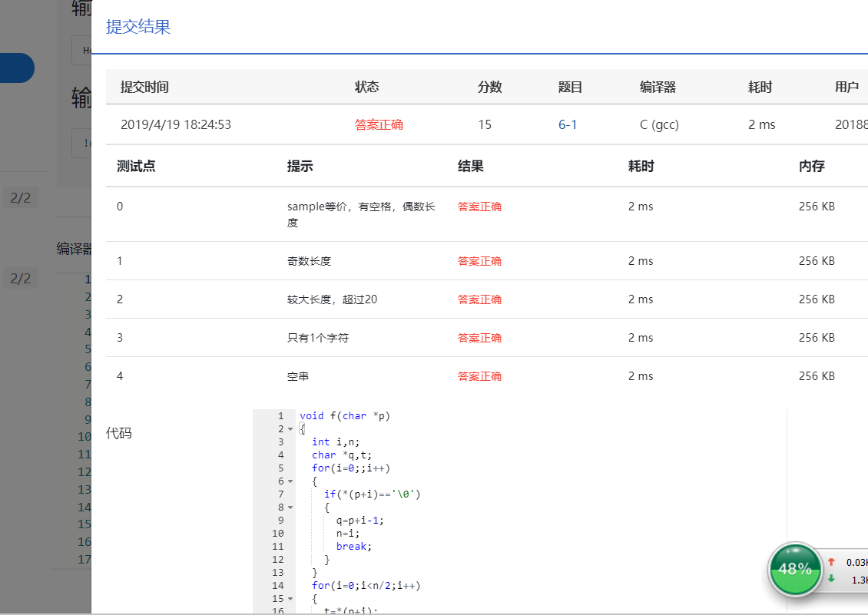Image resolution: width=868 pixels, height=615 pixels.
Task: Click test point 2 hint 较大长度，超过20
Action: click(332, 299)
